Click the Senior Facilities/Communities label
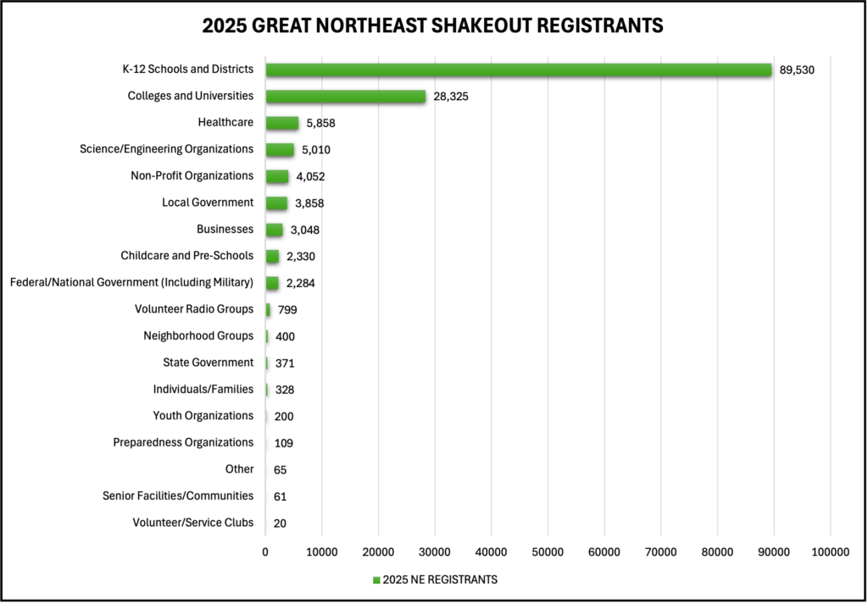The image size is (868, 604). coord(178,496)
